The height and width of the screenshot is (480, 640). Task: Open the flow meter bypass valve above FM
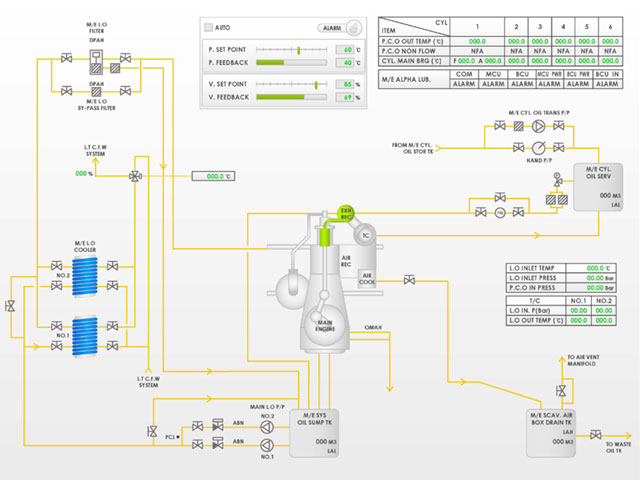[500, 198]
